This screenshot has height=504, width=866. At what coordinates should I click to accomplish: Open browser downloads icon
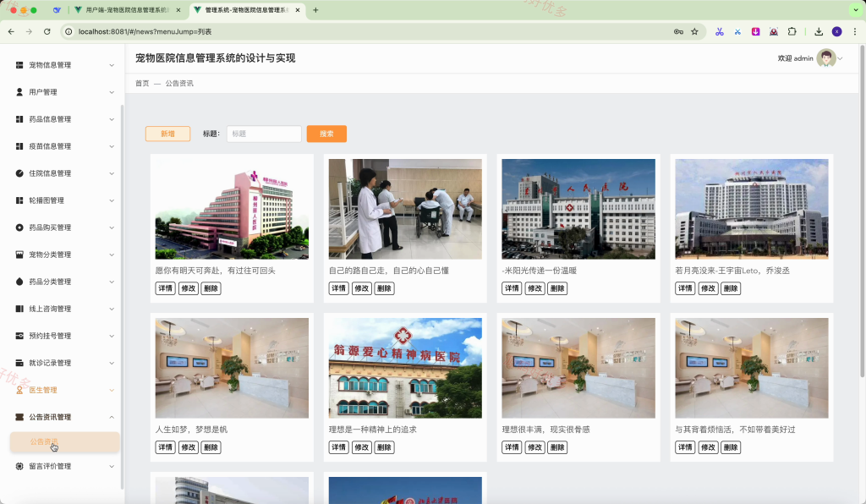pos(819,31)
